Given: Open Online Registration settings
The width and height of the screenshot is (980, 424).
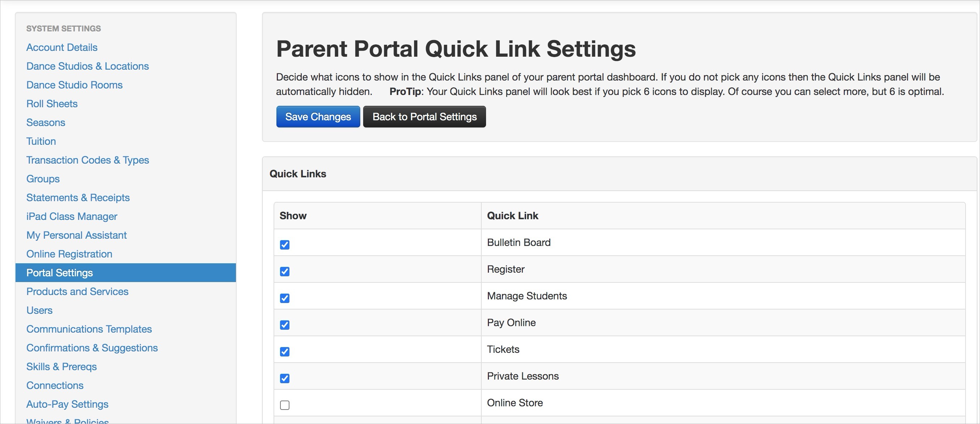Looking at the screenshot, I should tap(69, 254).
